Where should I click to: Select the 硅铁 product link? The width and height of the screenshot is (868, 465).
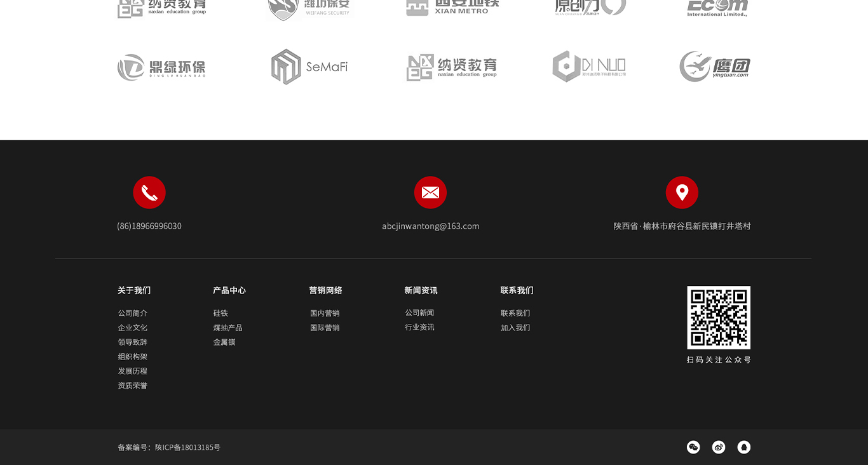coord(220,313)
